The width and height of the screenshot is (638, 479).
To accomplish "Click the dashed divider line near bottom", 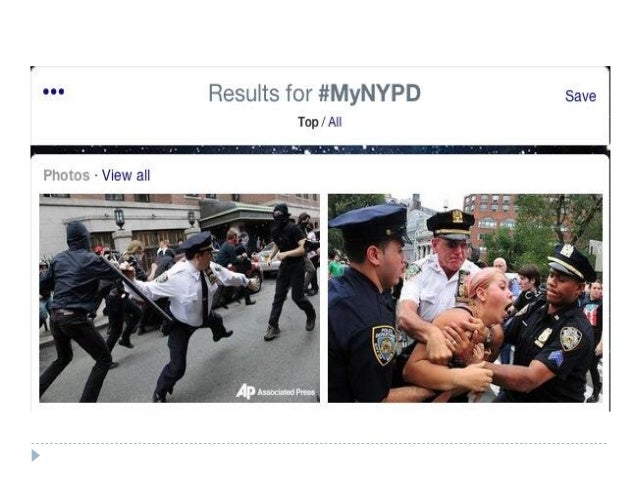I will pos(319,444).
